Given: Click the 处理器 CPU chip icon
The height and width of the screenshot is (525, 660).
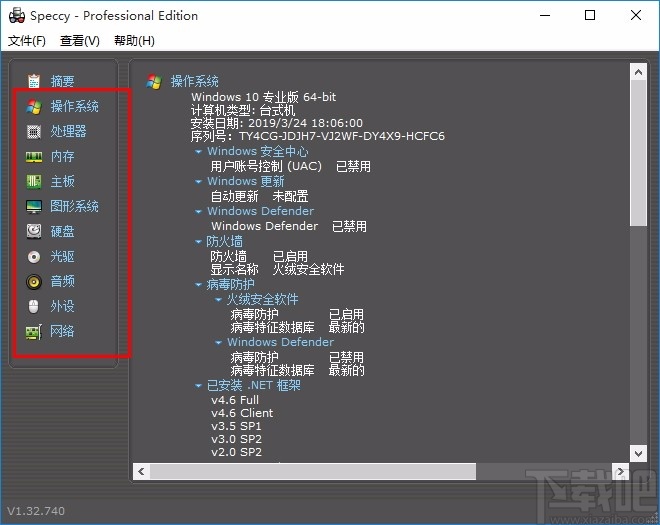Looking at the screenshot, I should point(34,131).
